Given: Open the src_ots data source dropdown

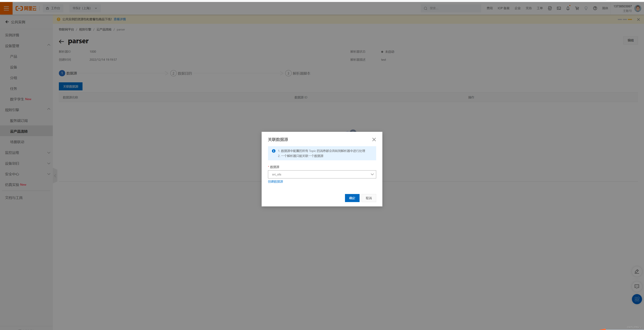Looking at the screenshot, I should 322,174.
